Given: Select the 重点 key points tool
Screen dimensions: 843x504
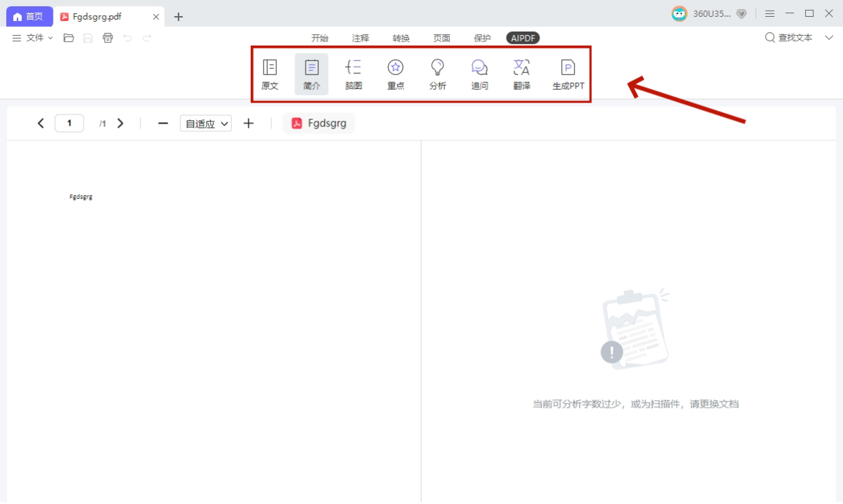Looking at the screenshot, I should click(x=396, y=75).
